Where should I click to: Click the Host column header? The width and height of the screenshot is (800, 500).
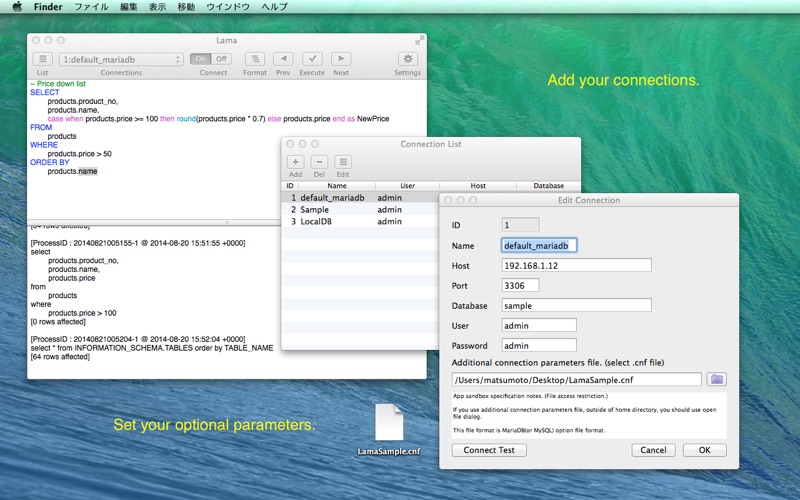click(x=478, y=186)
